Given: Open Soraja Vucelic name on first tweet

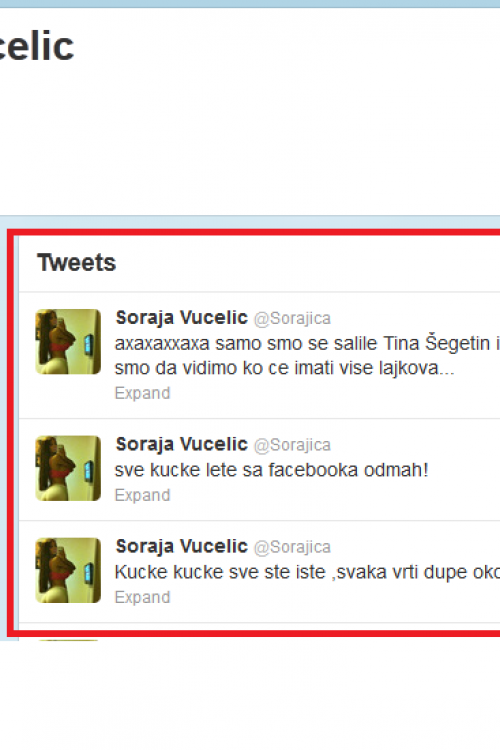Looking at the screenshot, I should (x=181, y=318).
